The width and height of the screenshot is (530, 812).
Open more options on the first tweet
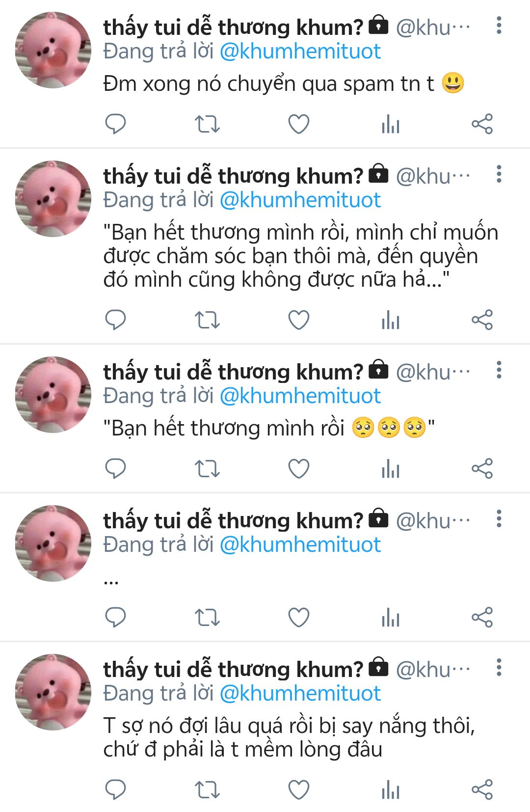(x=499, y=25)
